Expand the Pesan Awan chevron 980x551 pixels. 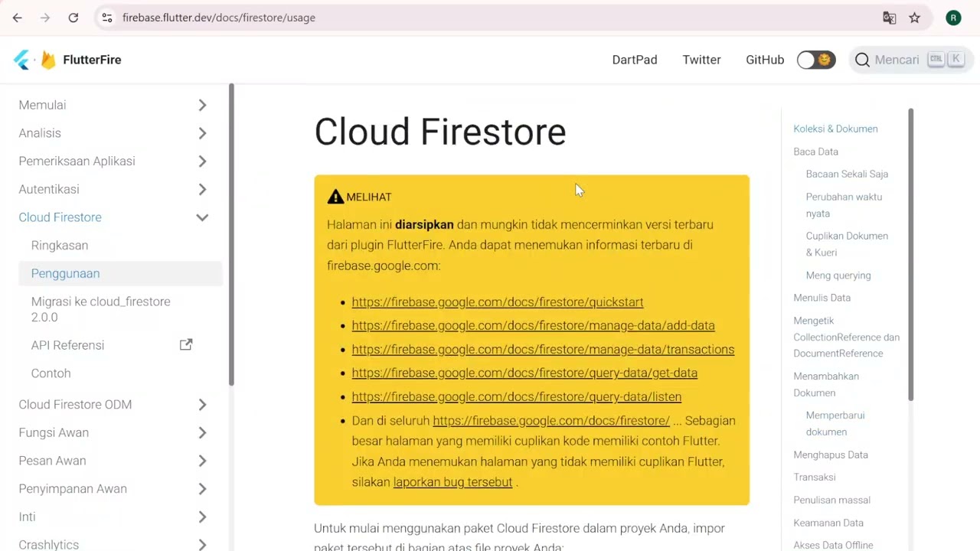[x=202, y=461]
